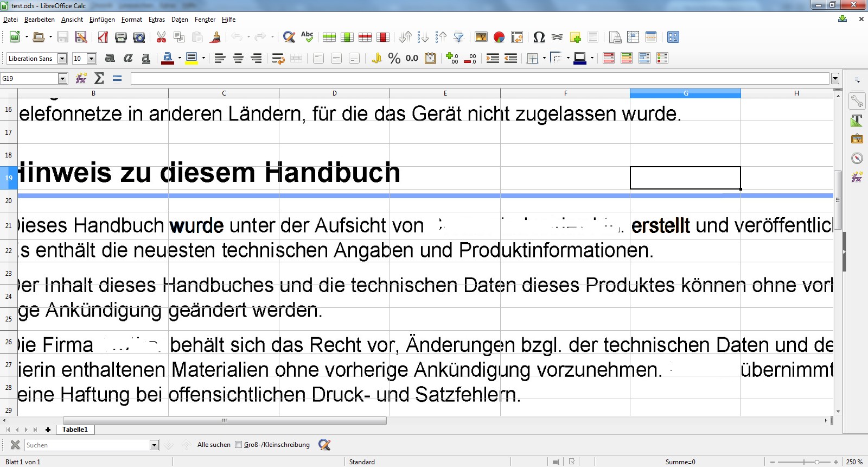
Task: Open Print Preview
Action: 139,37
